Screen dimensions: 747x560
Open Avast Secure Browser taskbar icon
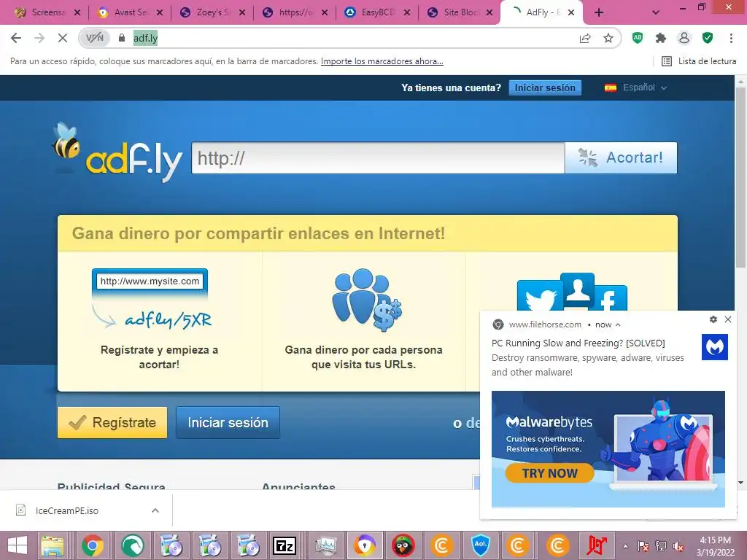coord(365,545)
